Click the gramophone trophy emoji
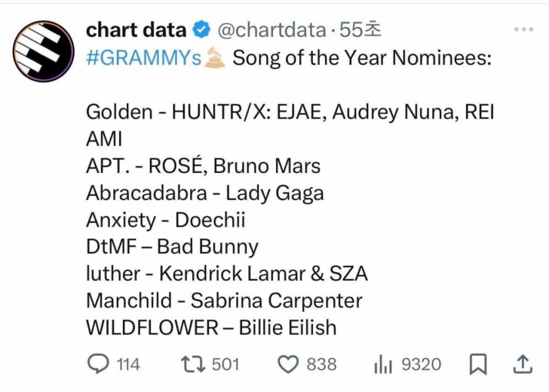Viewport: 549px width, 392px height. pos(215,58)
